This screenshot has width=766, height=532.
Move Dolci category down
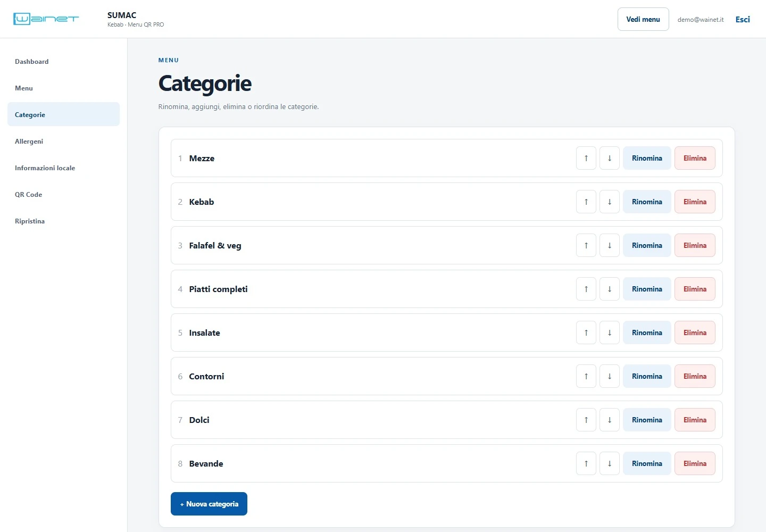610,420
